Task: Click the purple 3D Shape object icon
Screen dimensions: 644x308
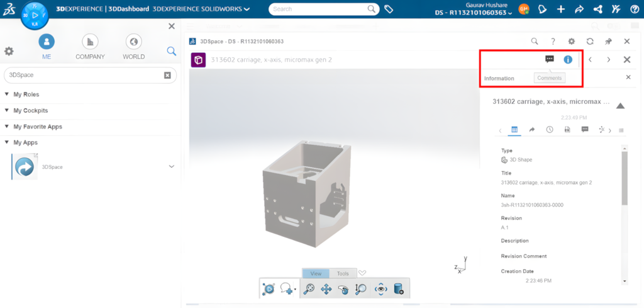Action: 198,60
